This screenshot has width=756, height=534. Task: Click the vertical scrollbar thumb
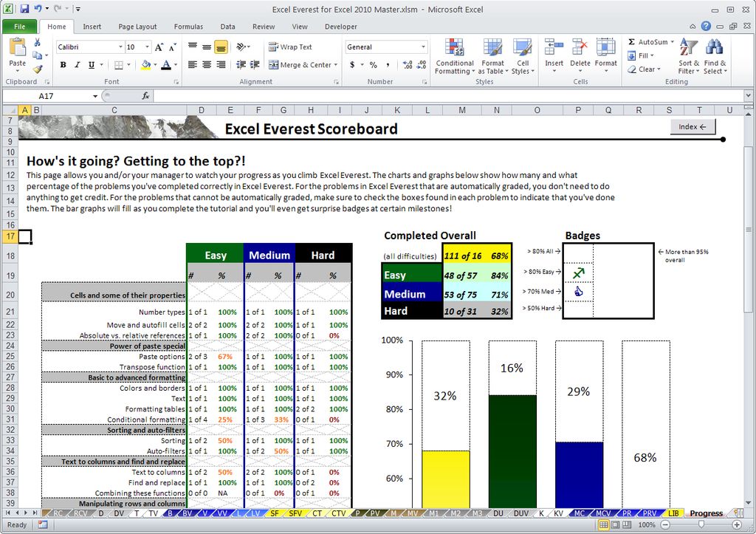[x=748, y=230]
